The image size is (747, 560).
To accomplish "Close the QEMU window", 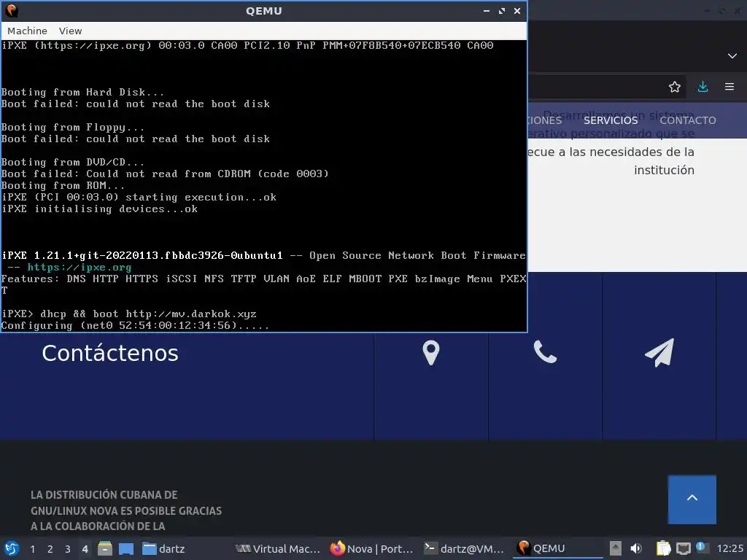I will tap(517, 11).
